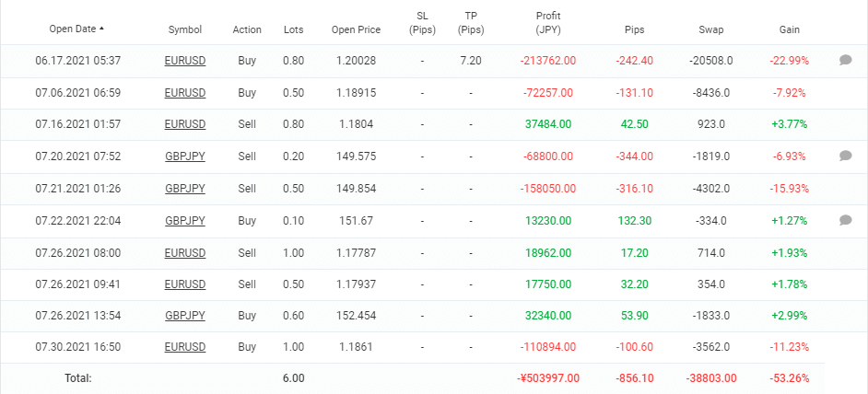The image size is (868, 394).
Task: Open EURUSD link in the 07.26.2021 08:00 row
Action: click(x=185, y=252)
